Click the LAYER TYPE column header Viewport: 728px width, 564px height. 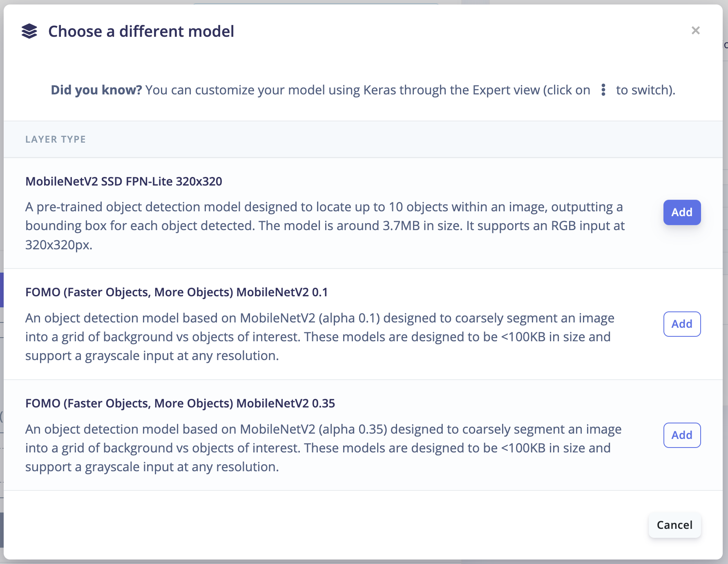pos(56,139)
